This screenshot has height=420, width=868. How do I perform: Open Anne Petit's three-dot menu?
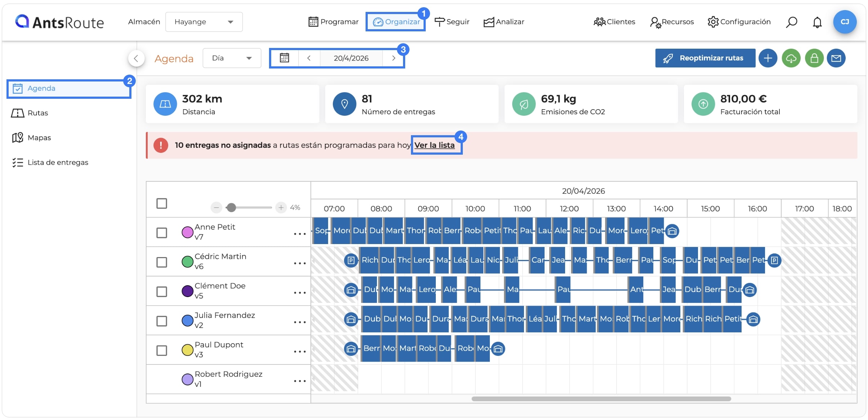tap(300, 234)
